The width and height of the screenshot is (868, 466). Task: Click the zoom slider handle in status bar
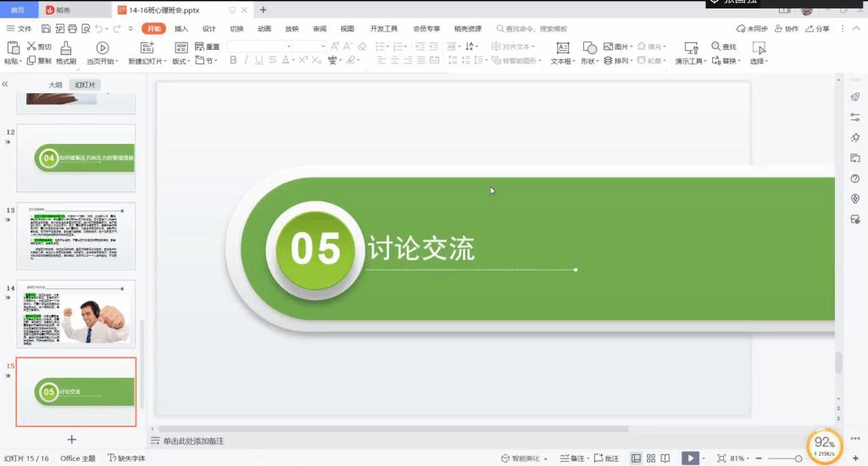798,458
